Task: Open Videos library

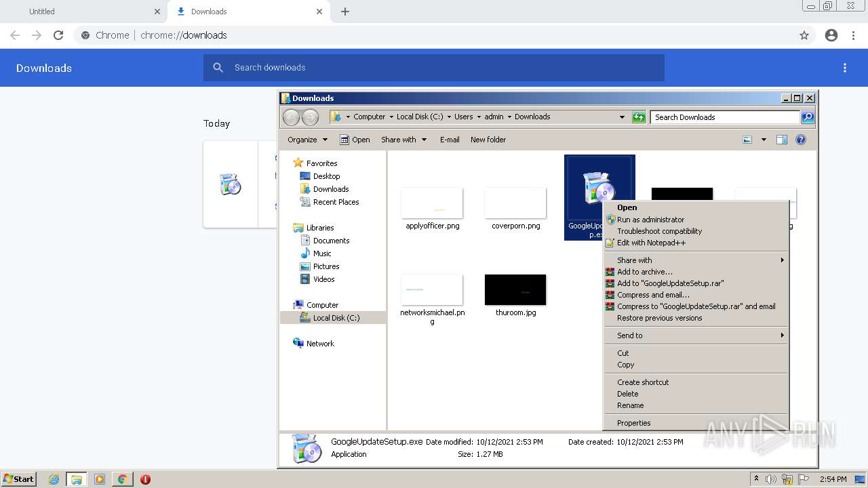Action: point(323,279)
